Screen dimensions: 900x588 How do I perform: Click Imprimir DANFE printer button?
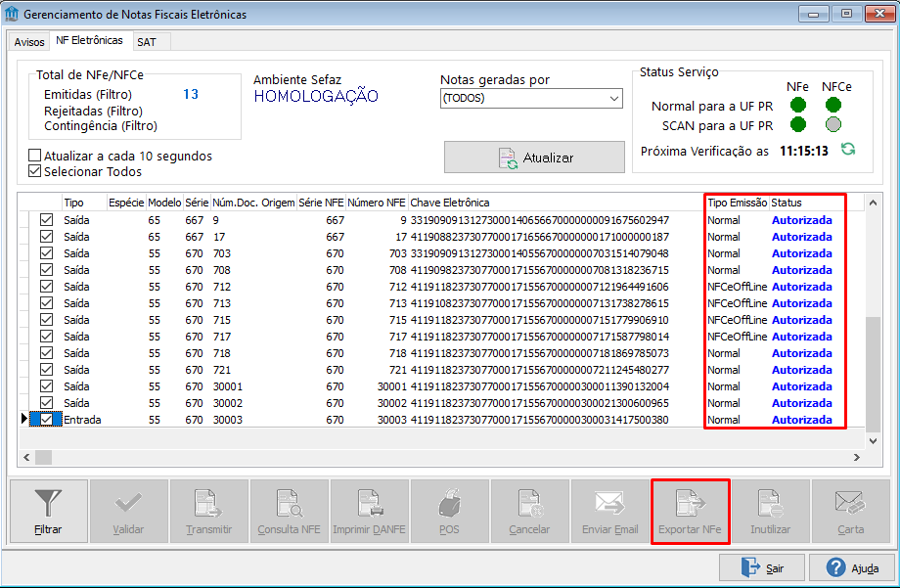point(369,511)
